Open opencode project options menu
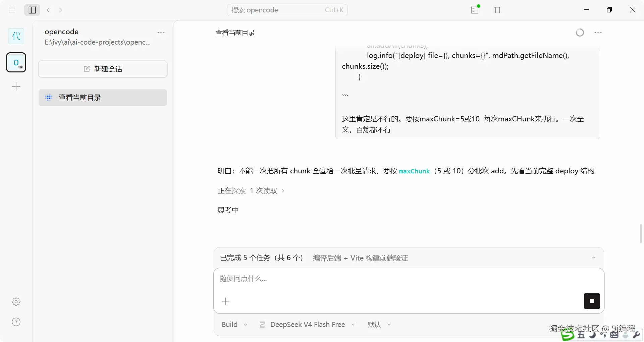This screenshot has height=342, width=644. [161, 33]
